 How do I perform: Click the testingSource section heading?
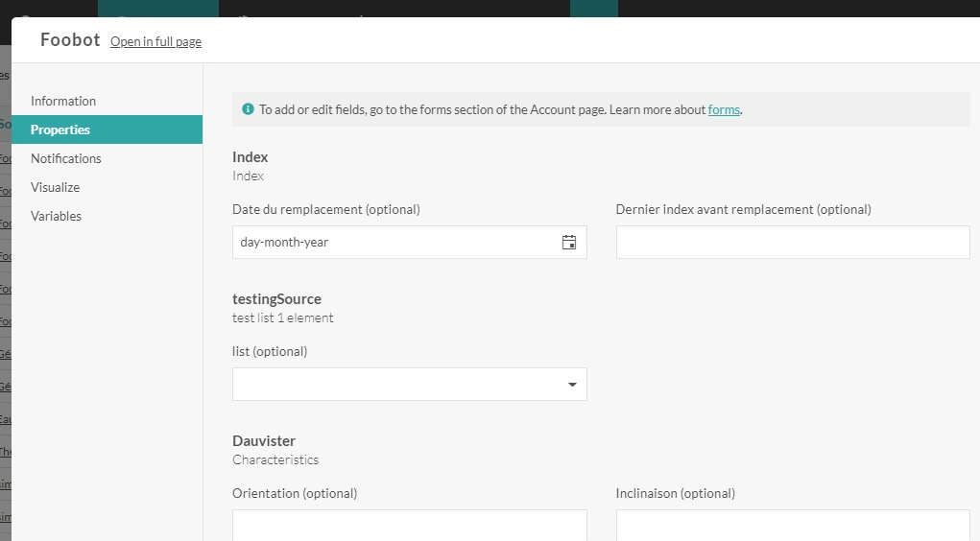[276, 299]
